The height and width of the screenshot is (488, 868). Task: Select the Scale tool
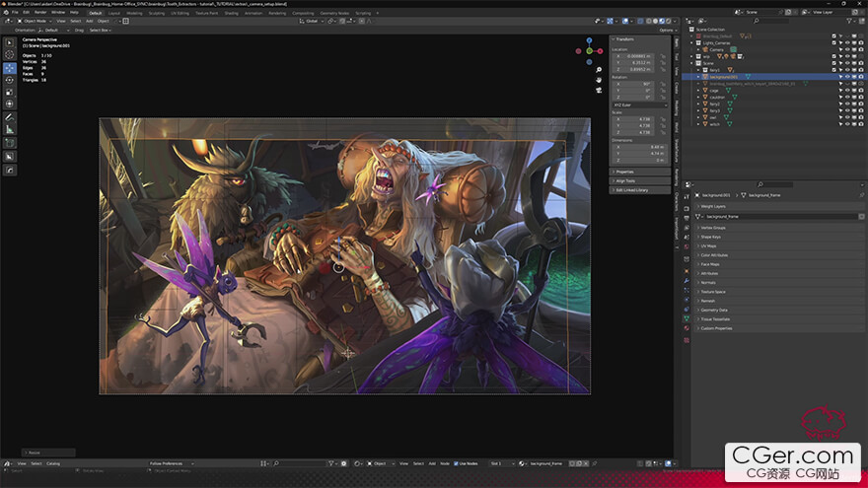click(x=10, y=92)
